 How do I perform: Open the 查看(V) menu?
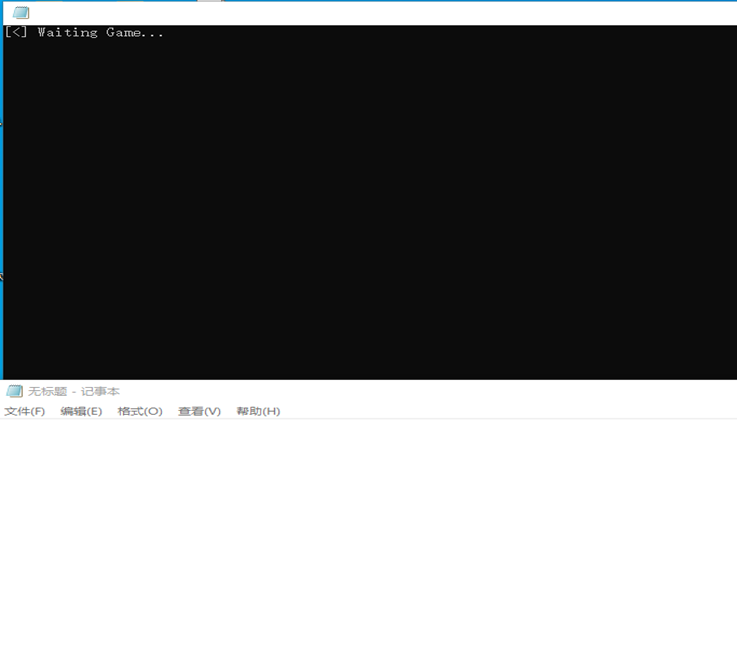[x=199, y=411]
